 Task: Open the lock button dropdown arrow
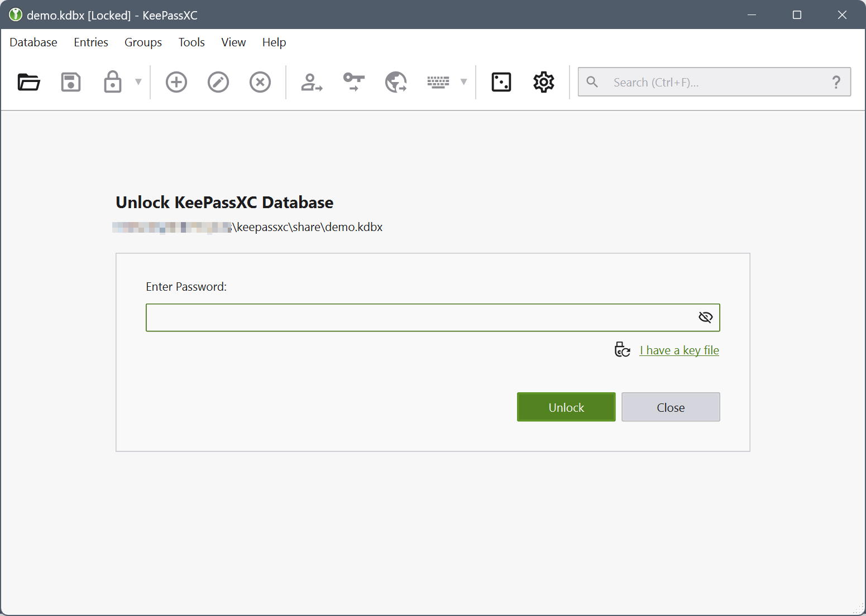coord(138,82)
